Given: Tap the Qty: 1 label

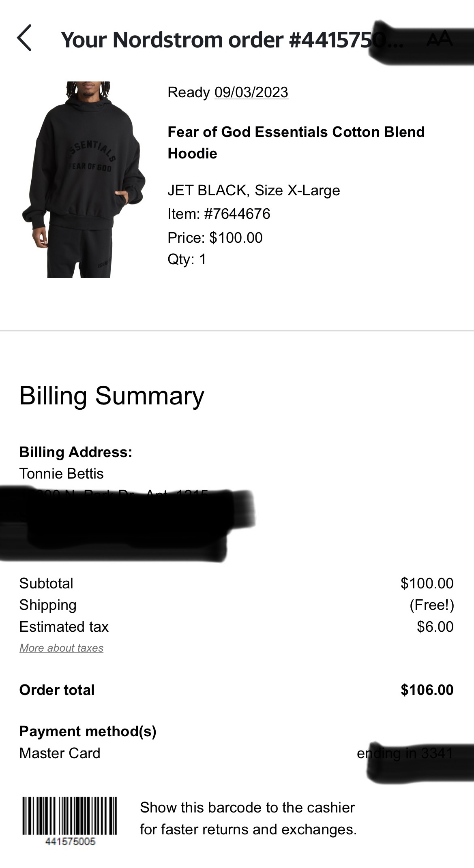Looking at the screenshot, I should (187, 259).
